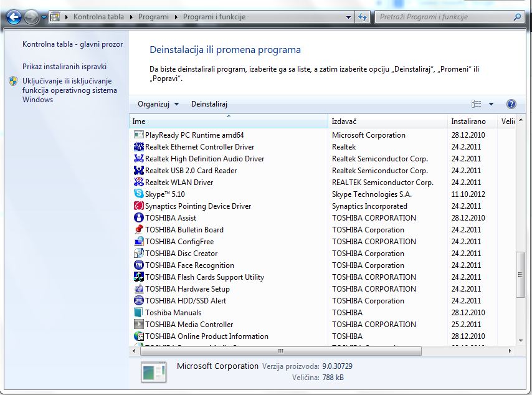
Task: Click the scroll down arrow of program list
Action: pos(520,340)
